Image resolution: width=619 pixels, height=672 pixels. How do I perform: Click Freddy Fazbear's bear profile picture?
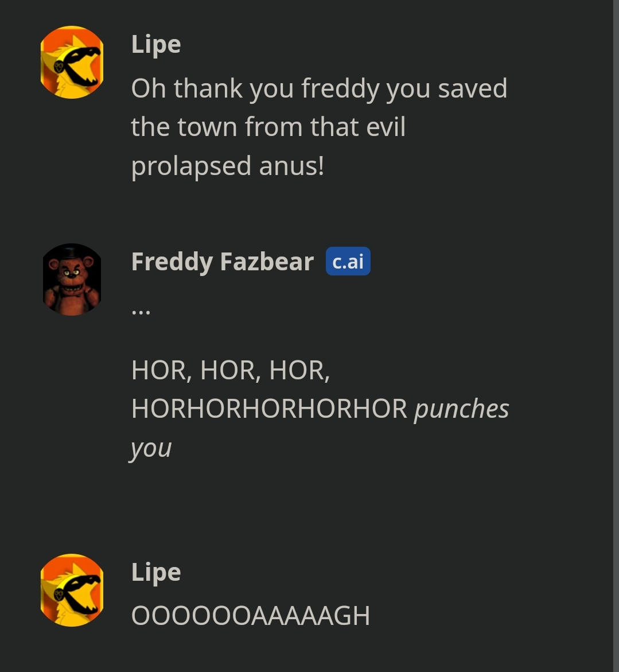click(72, 279)
